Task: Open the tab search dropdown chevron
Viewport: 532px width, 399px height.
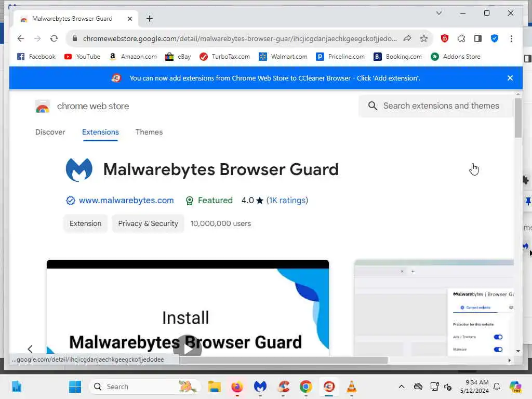Action: pos(438,13)
